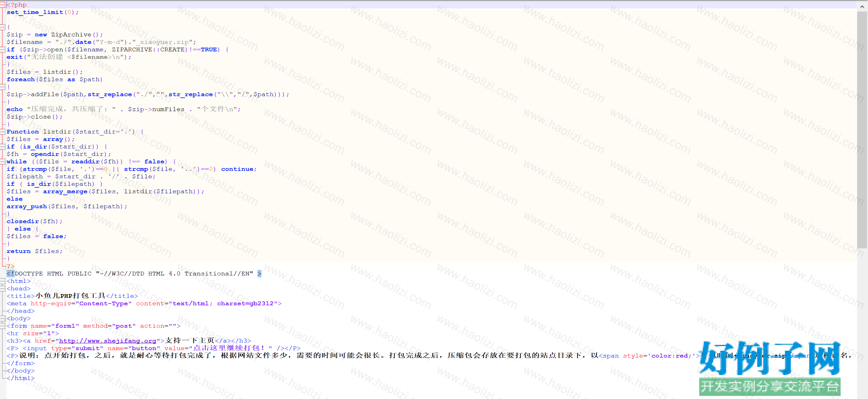
Task: Collapse the <body> tag fold marker
Action: [x=2, y=318]
